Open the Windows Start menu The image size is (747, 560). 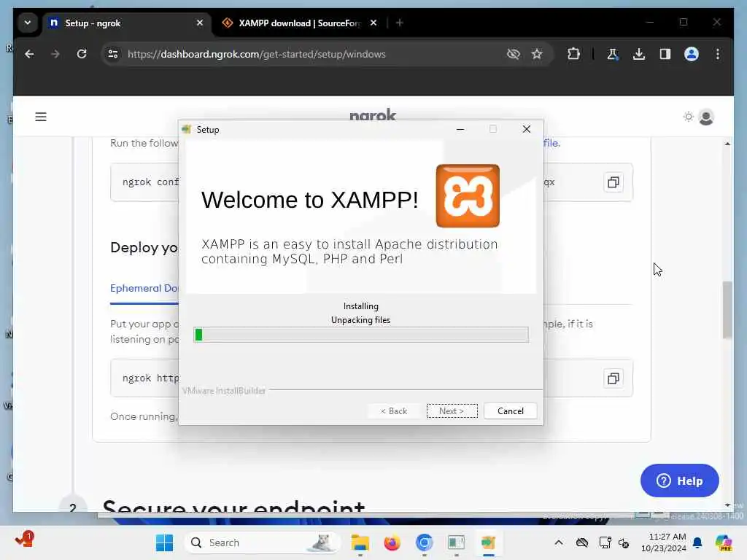pos(165,542)
